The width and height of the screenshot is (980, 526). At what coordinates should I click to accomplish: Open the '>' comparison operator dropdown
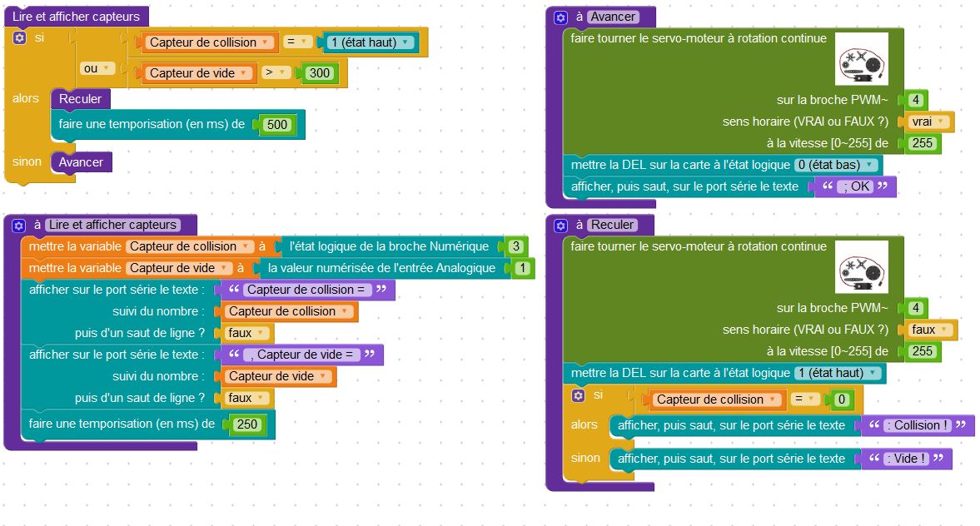(275, 73)
